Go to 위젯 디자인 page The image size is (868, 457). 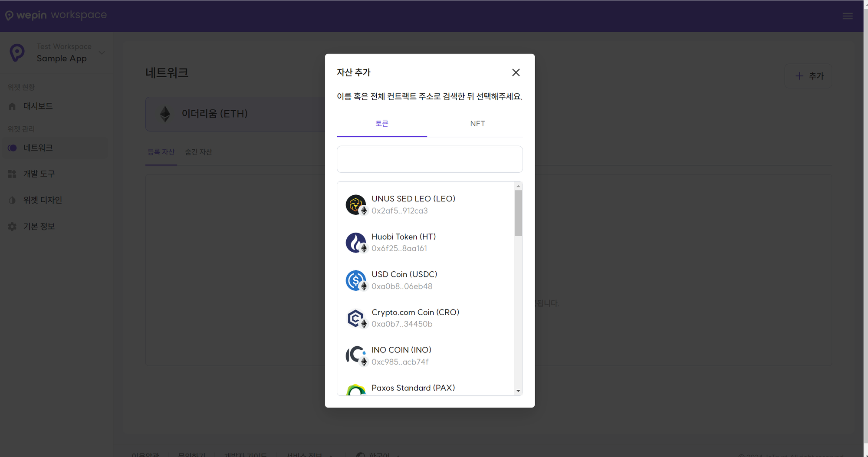click(42, 200)
